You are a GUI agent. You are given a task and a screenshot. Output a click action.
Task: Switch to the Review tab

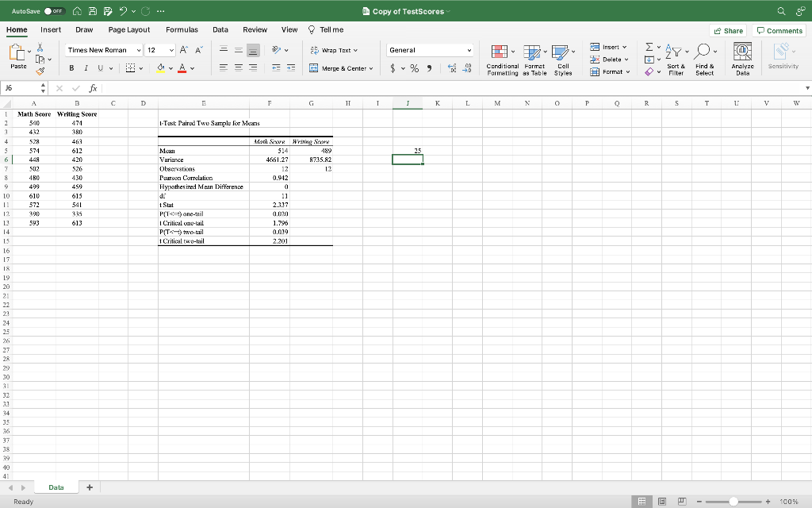click(x=255, y=30)
